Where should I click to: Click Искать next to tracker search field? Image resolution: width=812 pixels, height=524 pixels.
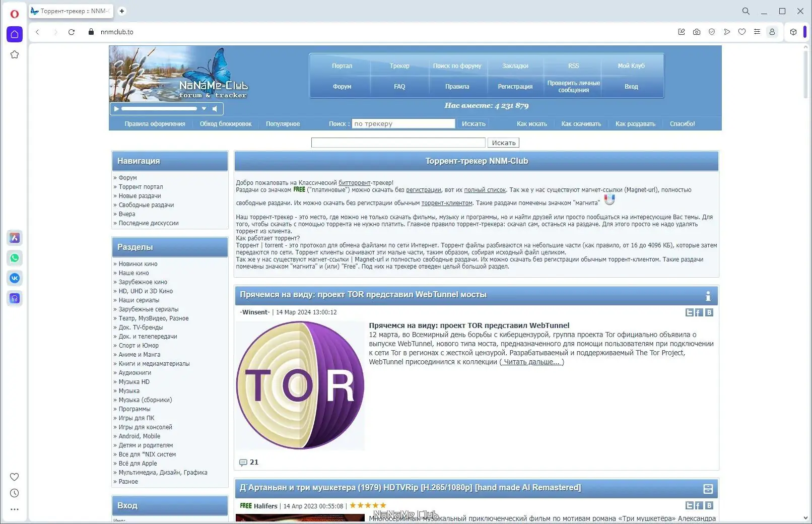point(473,124)
